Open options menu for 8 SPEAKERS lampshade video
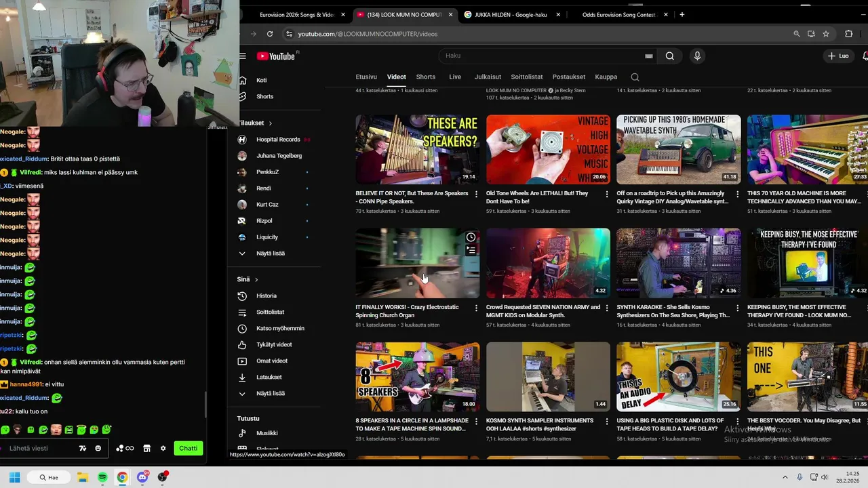868x488 pixels. pyautogui.click(x=476, y=422)
